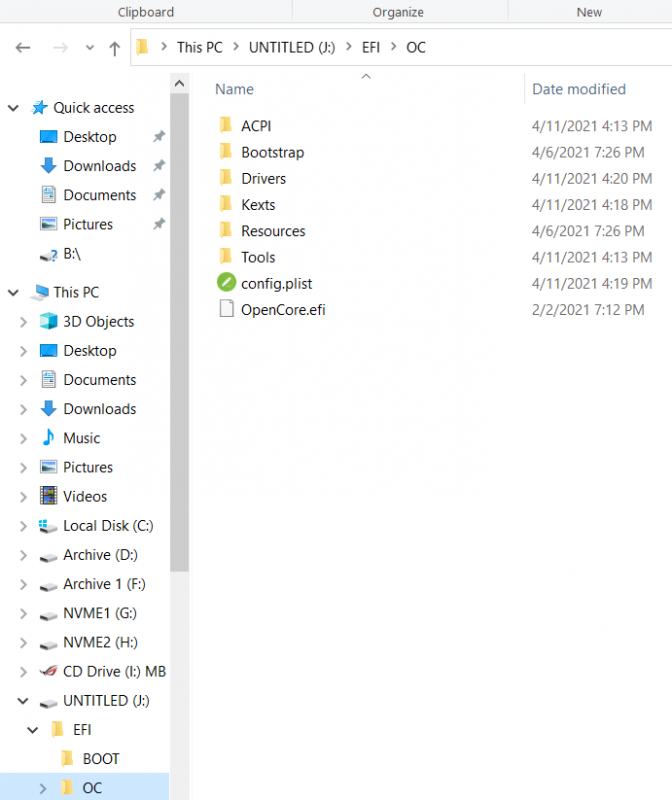Select This PC in navigation pane
Image resolution: width=672 pixels, height=800 pixels.
[76, 293]
